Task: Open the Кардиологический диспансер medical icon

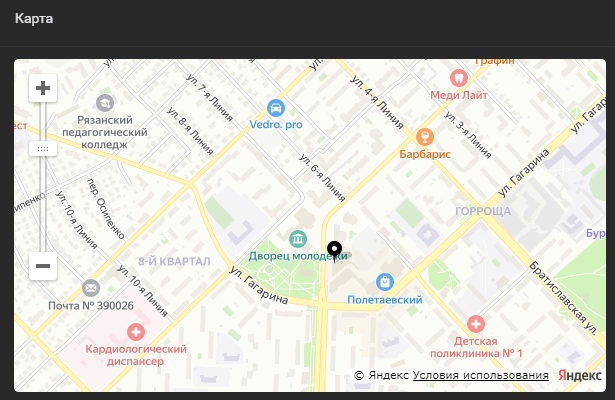Action: pos(136,330)
